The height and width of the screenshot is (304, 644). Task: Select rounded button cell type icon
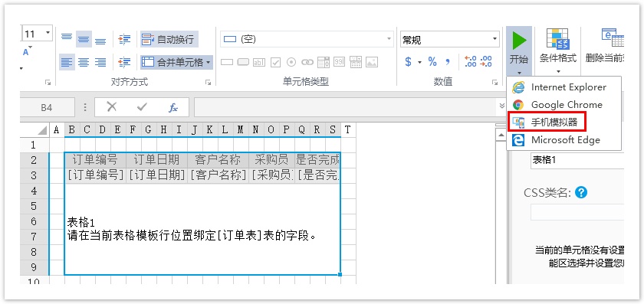tap(243, 62)
